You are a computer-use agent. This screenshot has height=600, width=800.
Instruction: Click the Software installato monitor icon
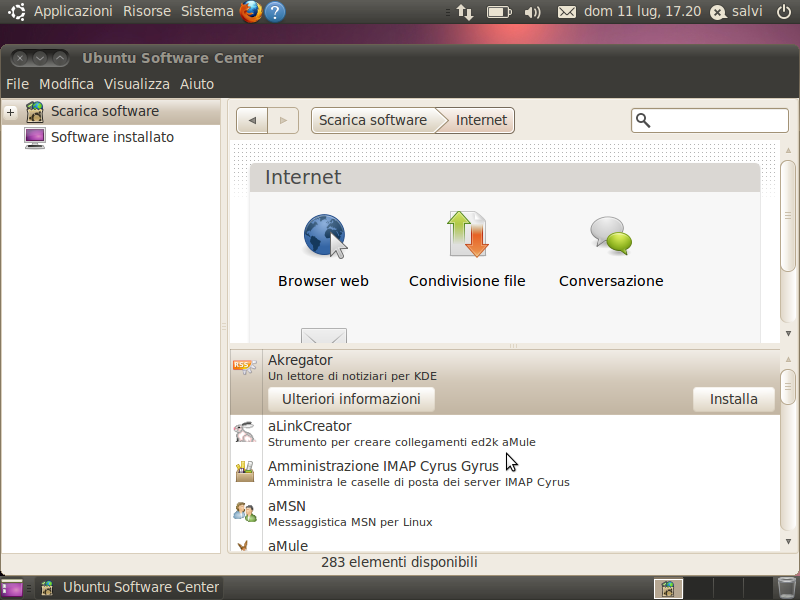coord(35,138)
